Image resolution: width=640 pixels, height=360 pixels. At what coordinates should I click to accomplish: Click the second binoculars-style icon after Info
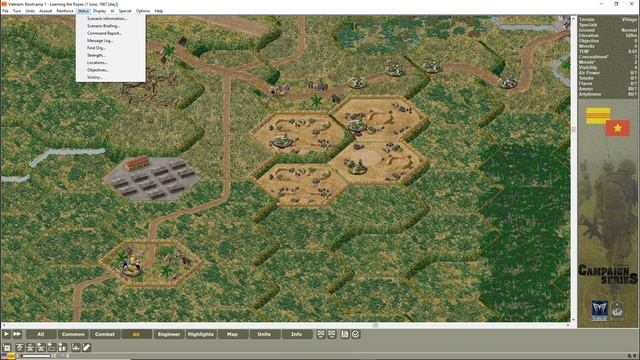(332, 334)
